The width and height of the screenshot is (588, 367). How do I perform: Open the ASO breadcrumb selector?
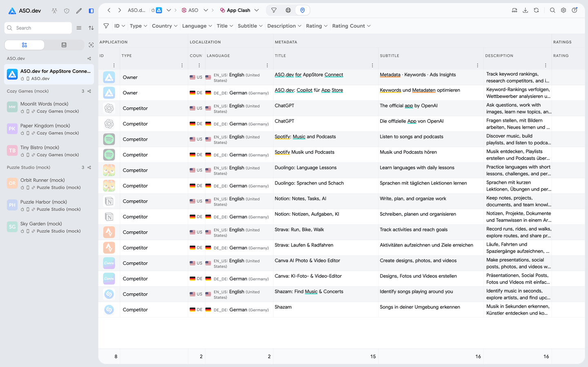[x=194, y=10]
